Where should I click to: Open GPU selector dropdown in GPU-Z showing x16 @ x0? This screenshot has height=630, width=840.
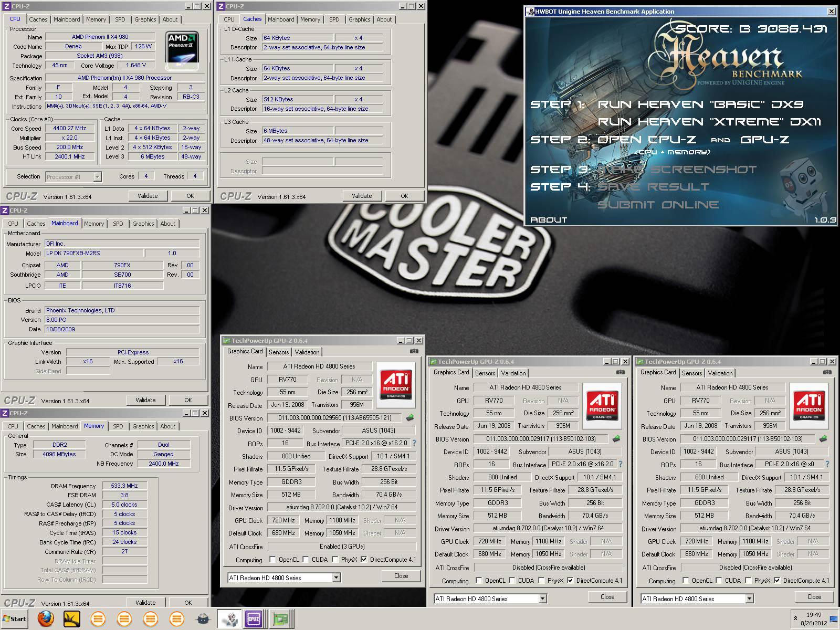pyautogui.click(x=750, y=598)
